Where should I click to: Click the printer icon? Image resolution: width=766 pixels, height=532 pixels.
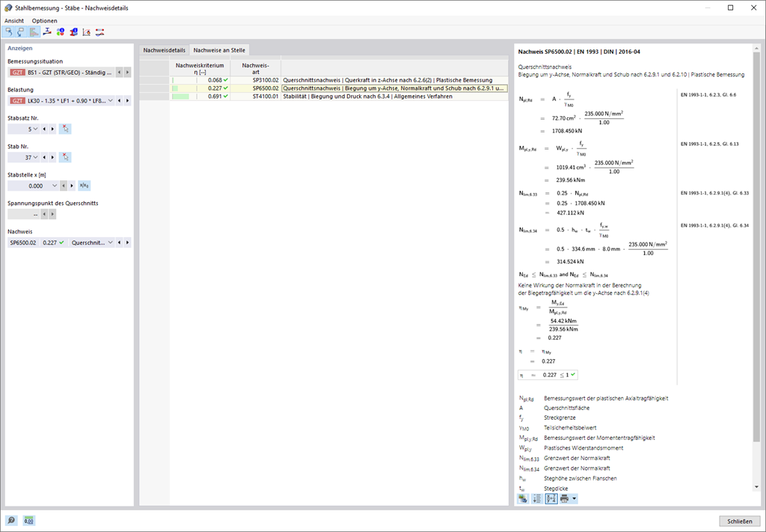click(565, 499)
